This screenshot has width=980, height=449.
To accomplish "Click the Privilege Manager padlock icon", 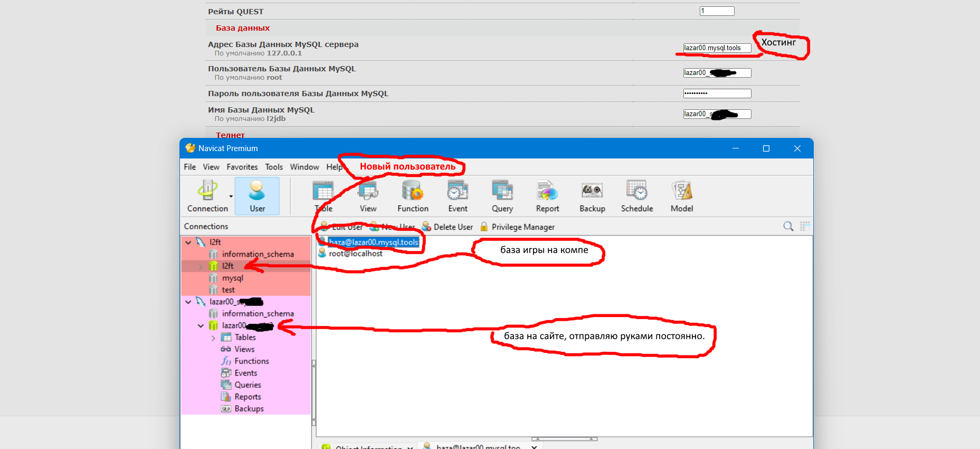I will click(x=484, y=227).
